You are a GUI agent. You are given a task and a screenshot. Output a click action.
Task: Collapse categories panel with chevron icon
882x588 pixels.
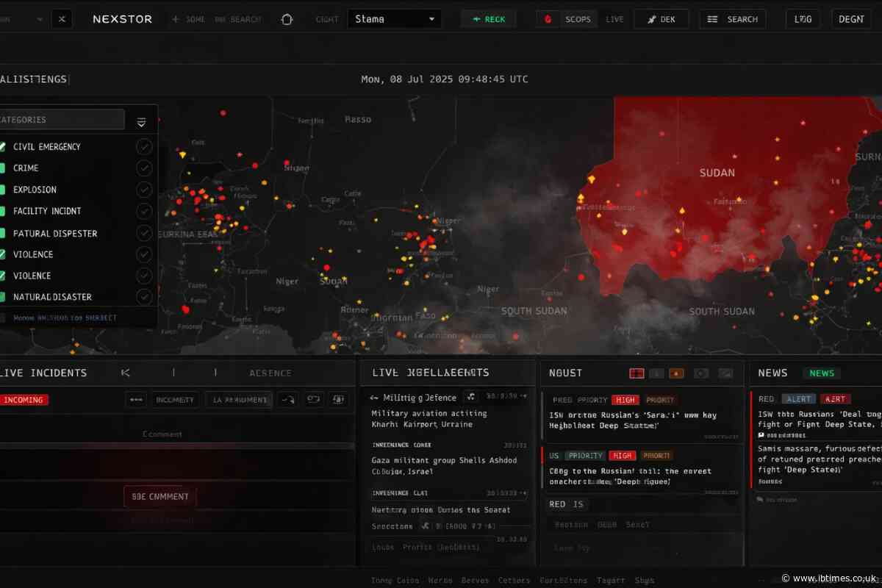[x=141, y=122]
